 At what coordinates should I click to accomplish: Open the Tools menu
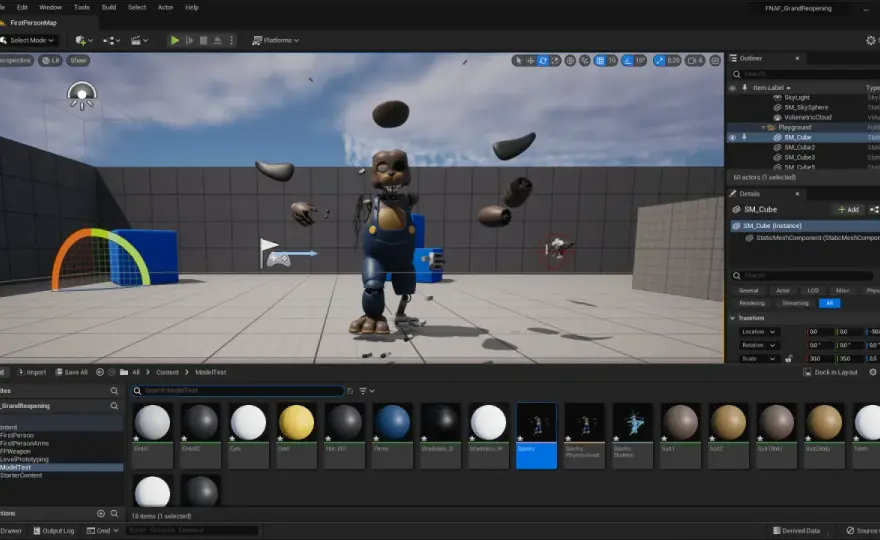point(81,7)
